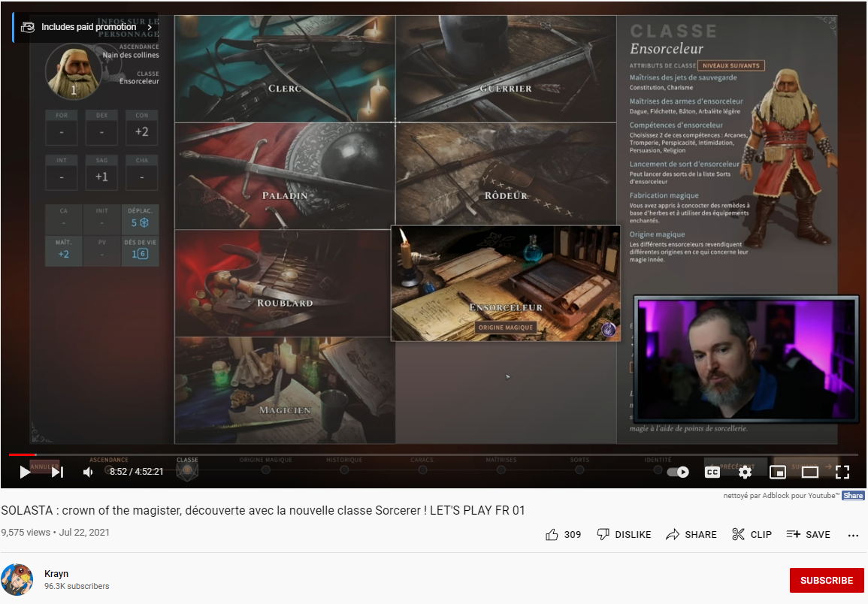
Task: Open the Krayn channel name link
Action: pos(56,573)
